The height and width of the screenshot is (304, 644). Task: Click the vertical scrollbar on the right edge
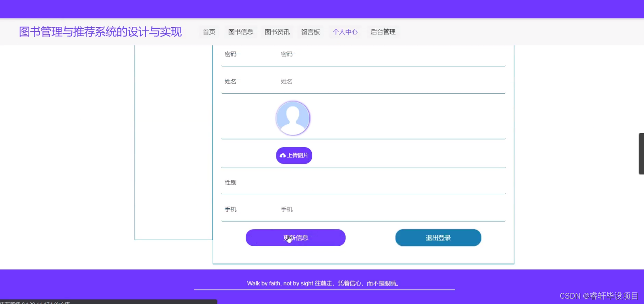tap(641, 153)
